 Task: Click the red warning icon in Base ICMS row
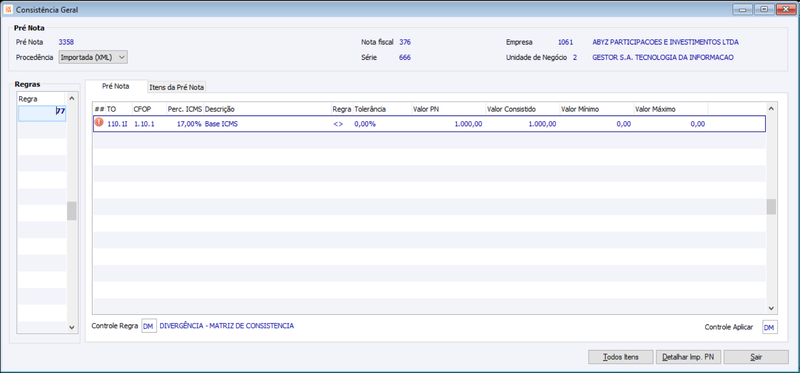99,123
